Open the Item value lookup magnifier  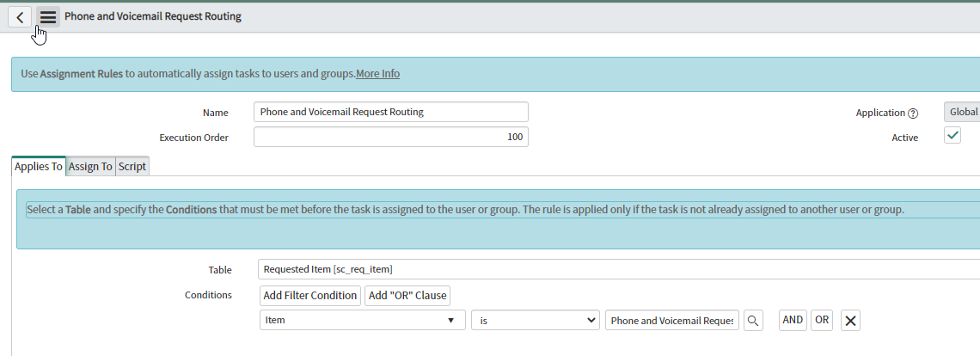753,321
